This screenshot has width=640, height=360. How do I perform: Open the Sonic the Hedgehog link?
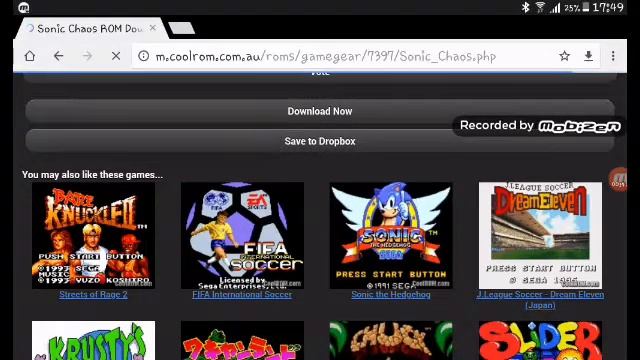click(391, 295)
